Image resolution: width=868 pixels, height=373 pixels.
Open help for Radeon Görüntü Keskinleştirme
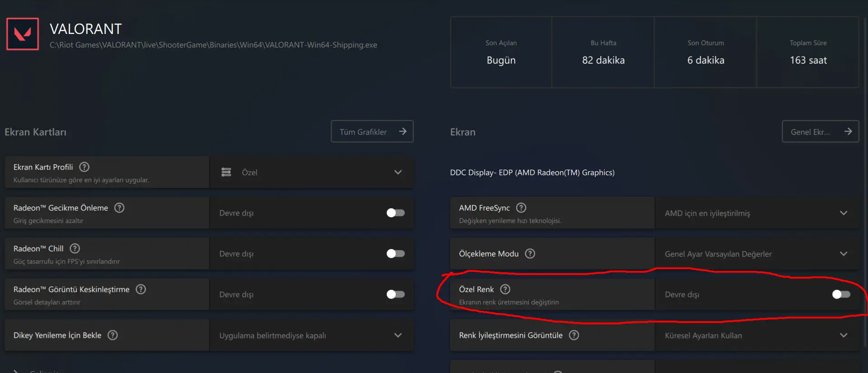click(x=141, y=289)
